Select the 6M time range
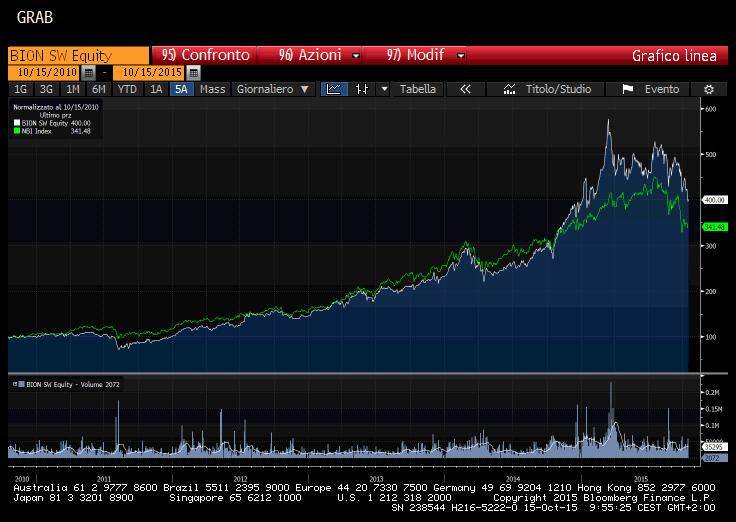The image size is (736, 522). 99,89
